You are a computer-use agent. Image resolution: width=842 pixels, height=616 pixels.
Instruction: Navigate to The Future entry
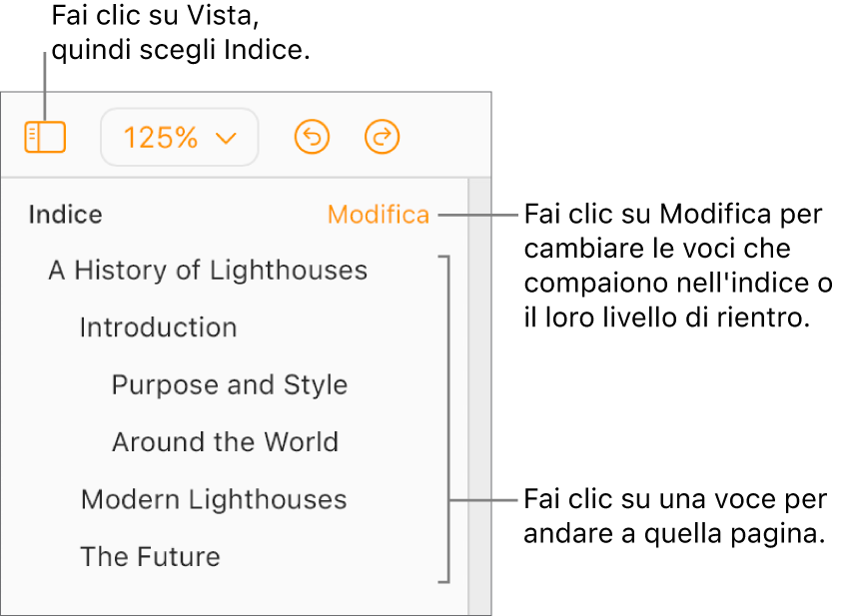click(150, 557)
